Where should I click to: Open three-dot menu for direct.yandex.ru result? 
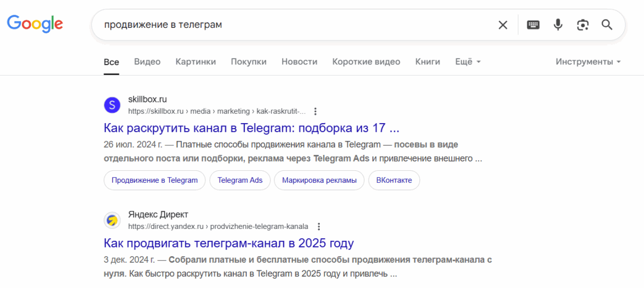coord(319,226)
